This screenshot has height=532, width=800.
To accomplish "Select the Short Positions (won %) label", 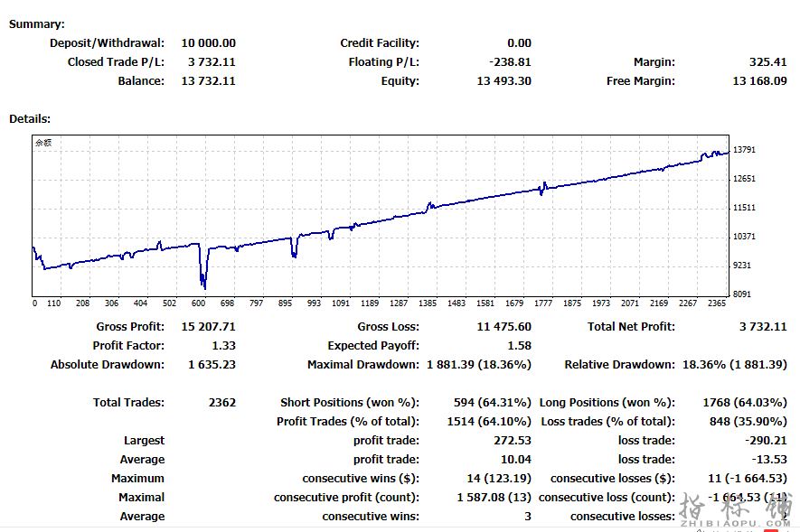I will pos(350,402).
